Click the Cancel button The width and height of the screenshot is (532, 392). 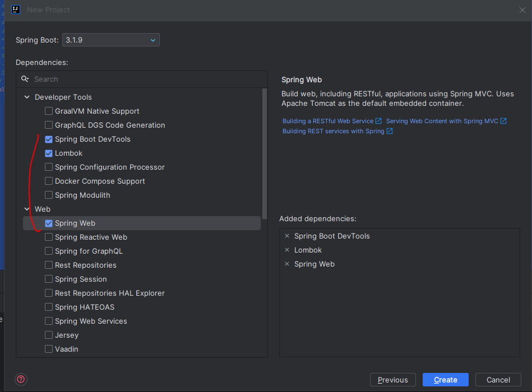[498, 380]
